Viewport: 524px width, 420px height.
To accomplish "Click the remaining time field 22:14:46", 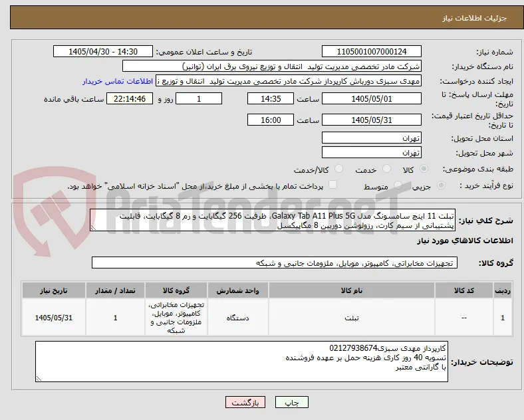I will pyautogui.click(x=130, y=99).
